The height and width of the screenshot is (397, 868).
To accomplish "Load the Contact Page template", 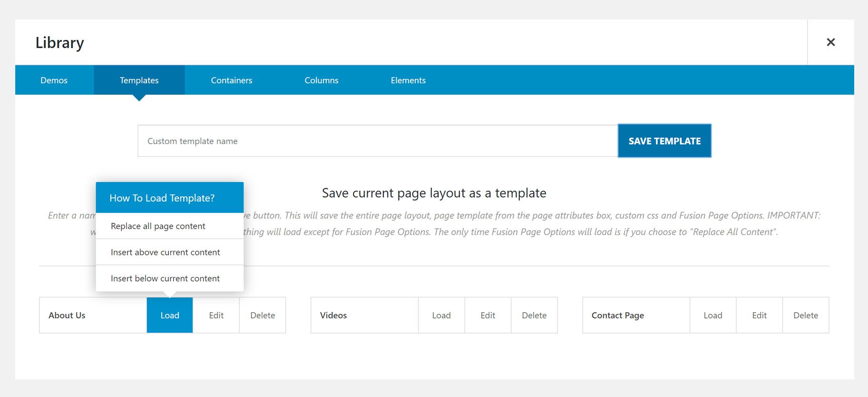I will tap(713, 315).
